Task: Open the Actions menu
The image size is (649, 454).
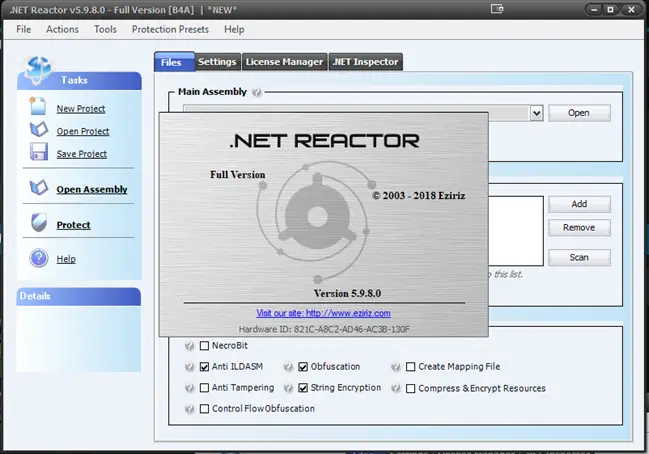Action: pyautogui.click(x=62, y=29)
